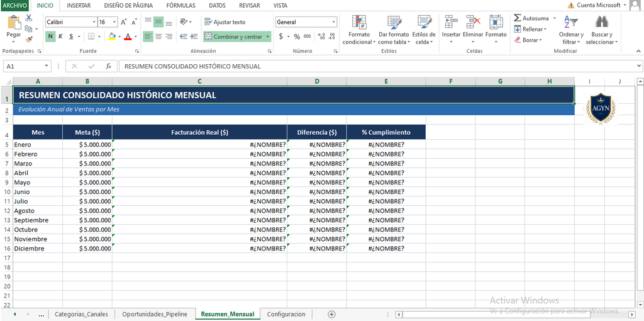The height and width of the screenshot is (321, 644).
Task: Toggle italic K formatting
Action: (x=60, y=37)
